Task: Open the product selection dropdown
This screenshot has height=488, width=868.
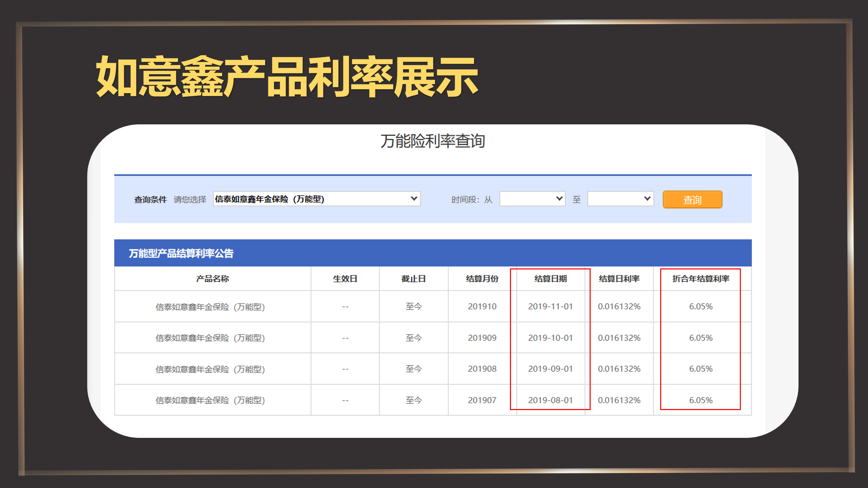Action: tap(316, 199)
